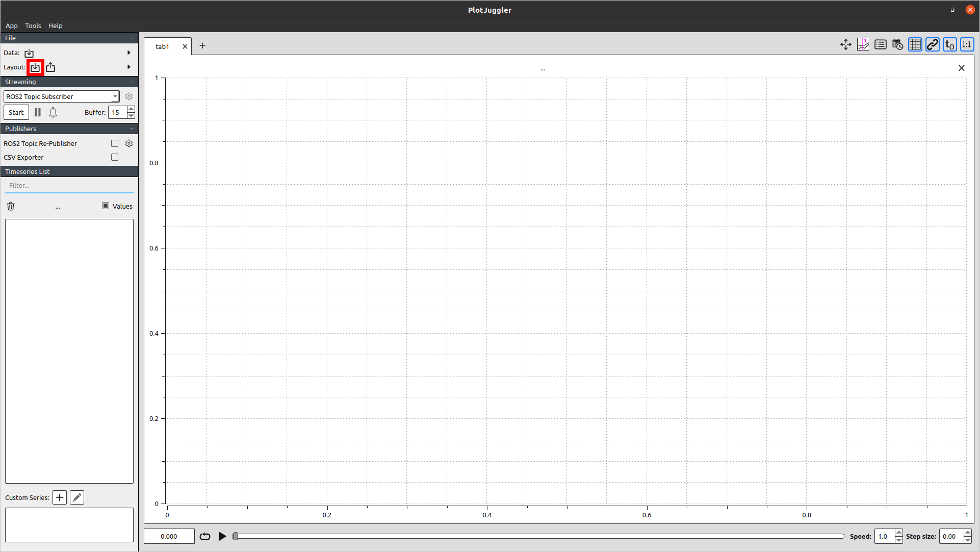Add a new tab with plus

point(202,46)
